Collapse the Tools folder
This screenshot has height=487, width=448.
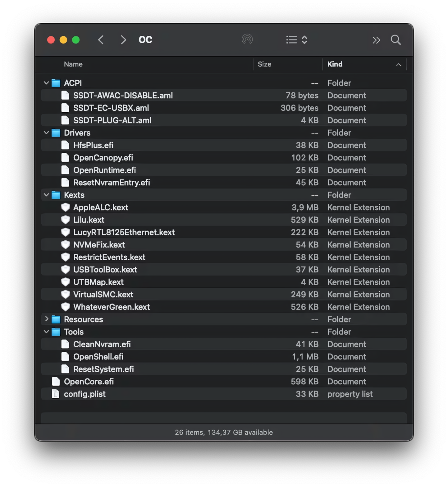46,332
